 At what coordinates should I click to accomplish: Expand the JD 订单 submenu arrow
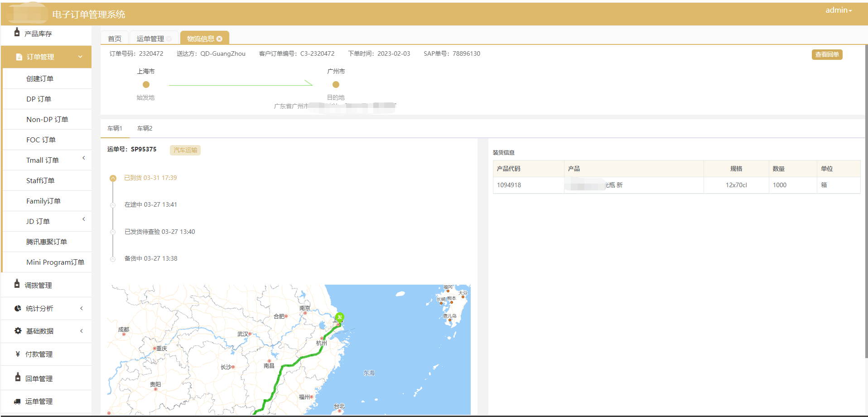point(84,219)
